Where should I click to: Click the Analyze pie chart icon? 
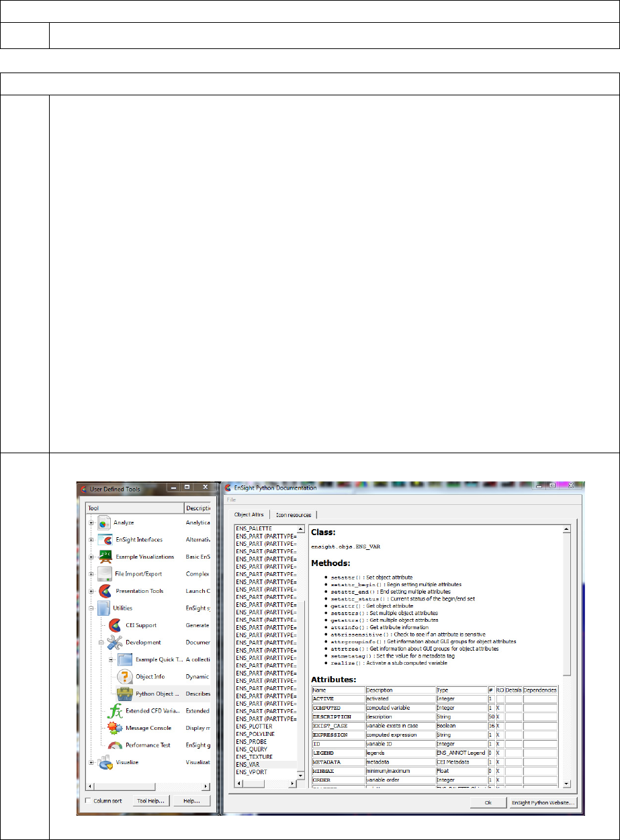tap(104, 522)
